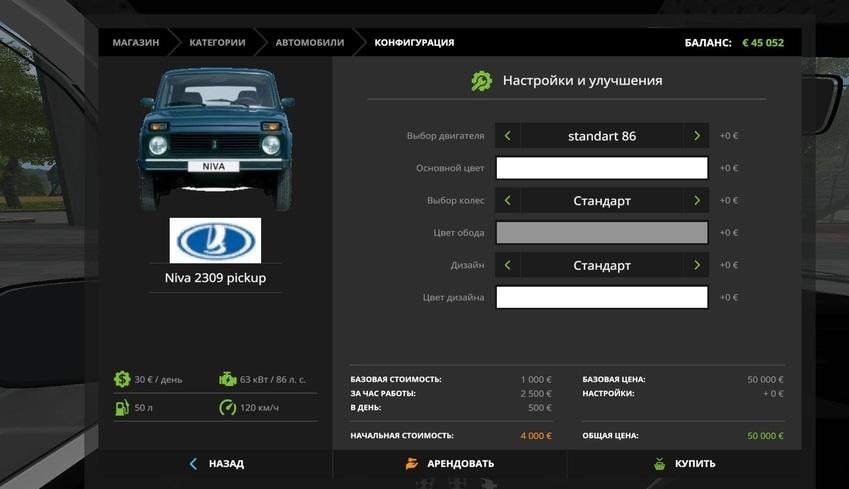Click the settings gear wrench icon
Screen dimensions: 849x489
(x=482, y=81)
